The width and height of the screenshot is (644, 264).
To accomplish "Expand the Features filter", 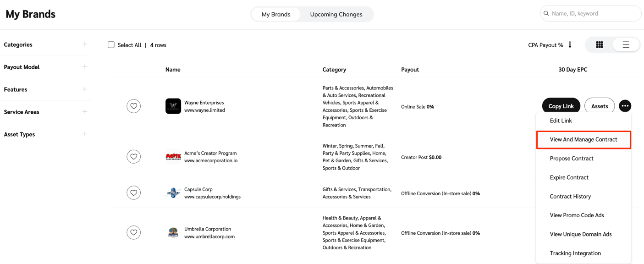I will pos(85,89).
